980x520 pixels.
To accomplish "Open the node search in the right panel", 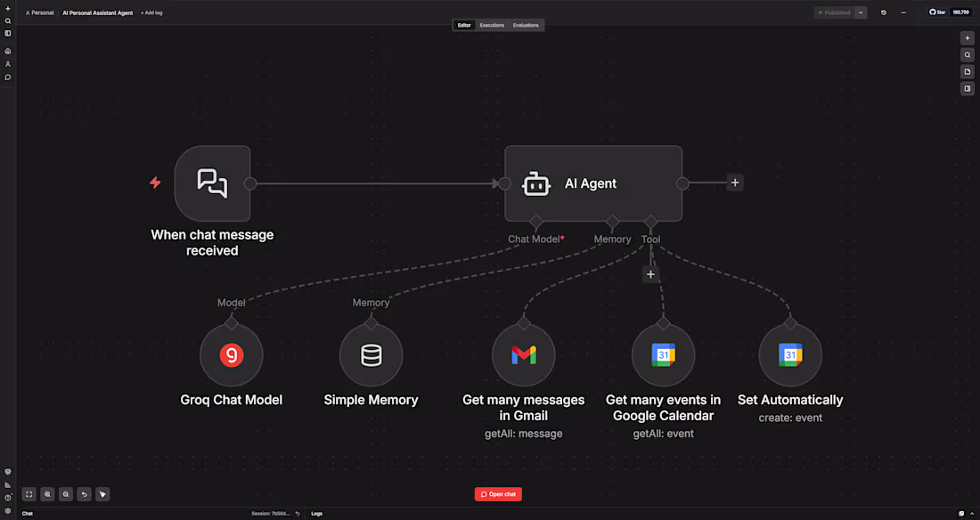I will click(968, 54).
